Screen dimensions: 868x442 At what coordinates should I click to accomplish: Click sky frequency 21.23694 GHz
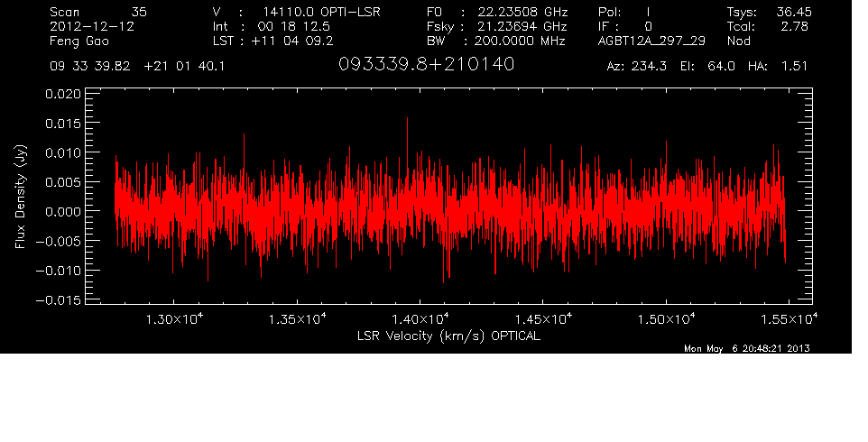[522, 26]
